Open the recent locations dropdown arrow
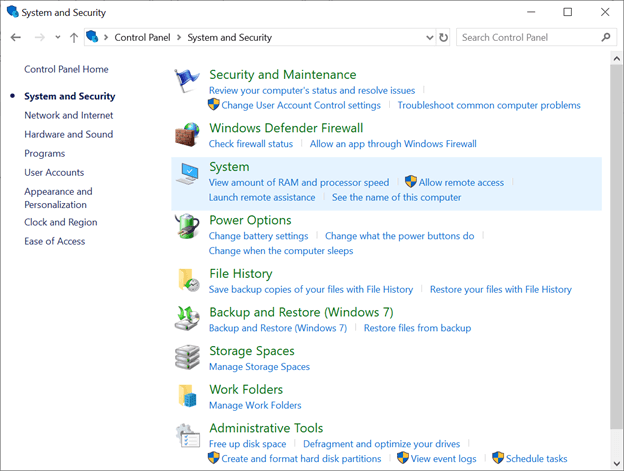Screen dimensions: 624x471 tap(58, 37)
